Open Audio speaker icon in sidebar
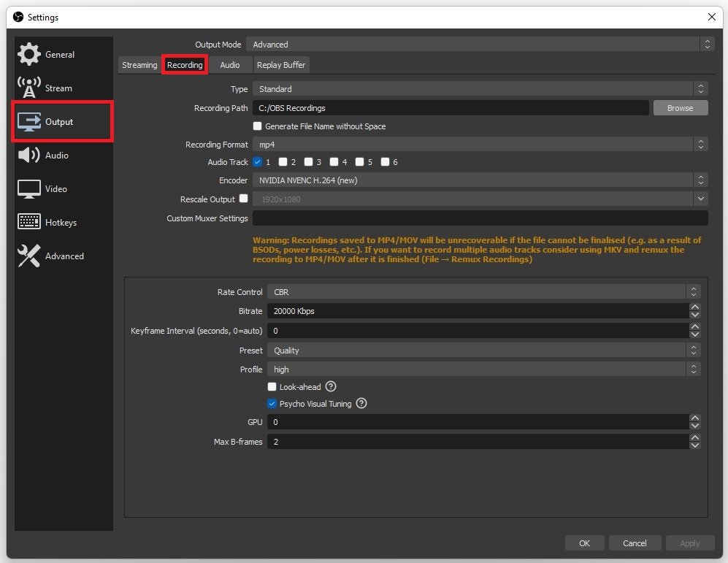 [x=29, y=156]
